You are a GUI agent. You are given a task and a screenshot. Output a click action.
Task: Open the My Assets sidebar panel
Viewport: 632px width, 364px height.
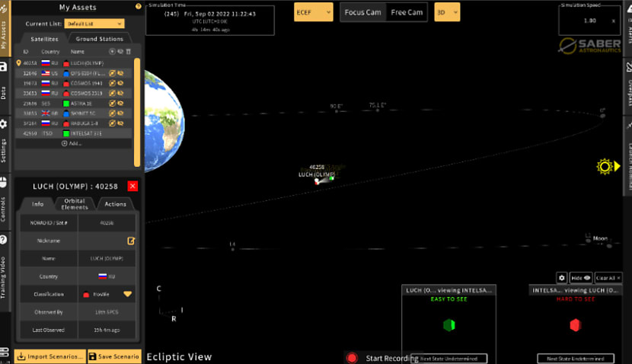pyautogui.click(x=4, y=28)
